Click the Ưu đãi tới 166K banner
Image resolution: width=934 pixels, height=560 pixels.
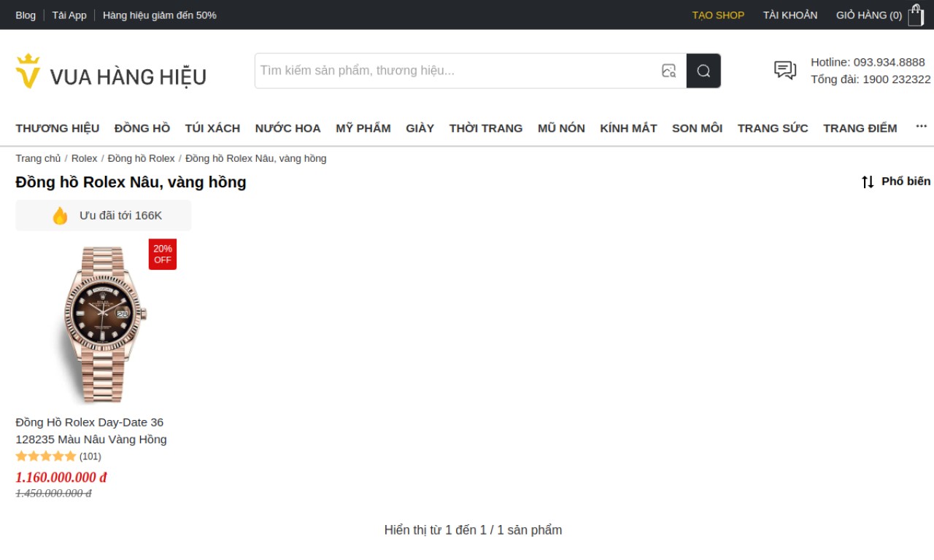point(104,216)
